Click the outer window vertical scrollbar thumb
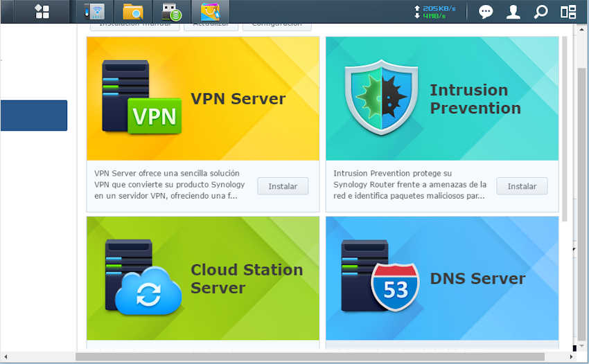The width and height of the screenshot is (589, 364). tap(581, 205)
